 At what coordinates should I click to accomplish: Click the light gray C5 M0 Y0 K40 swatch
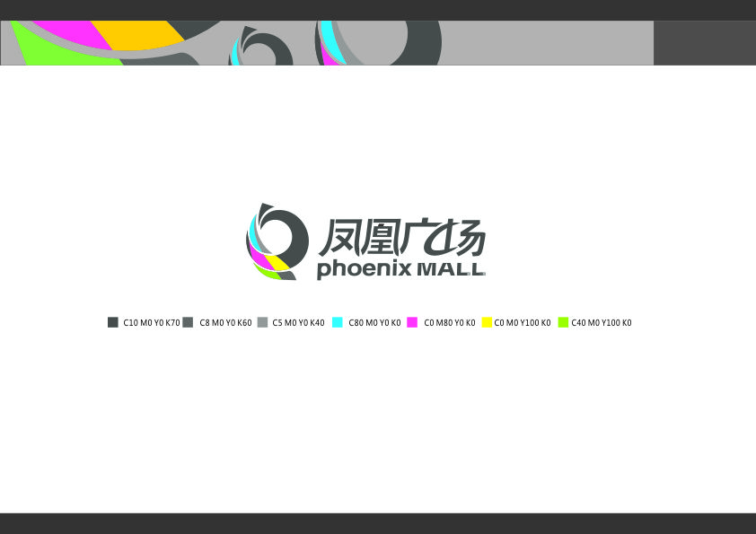coord(262,322)
